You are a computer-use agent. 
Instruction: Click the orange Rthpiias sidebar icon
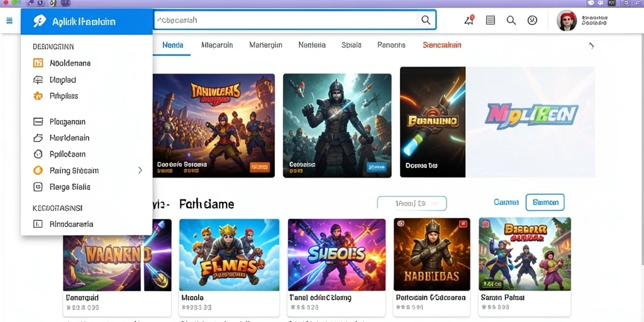[38, 96]
